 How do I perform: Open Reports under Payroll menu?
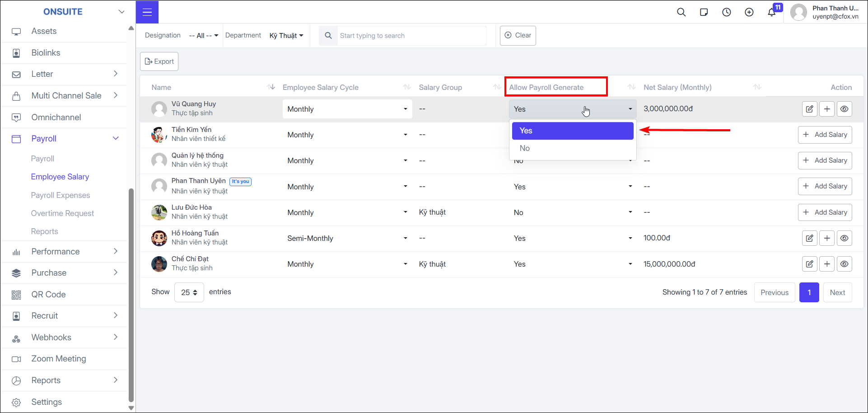click(x=44, y=231)
